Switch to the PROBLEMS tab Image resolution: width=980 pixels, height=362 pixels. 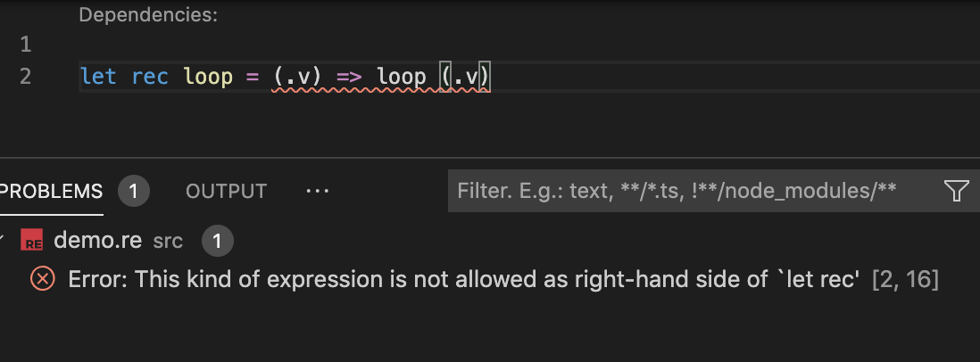point(52,191)
